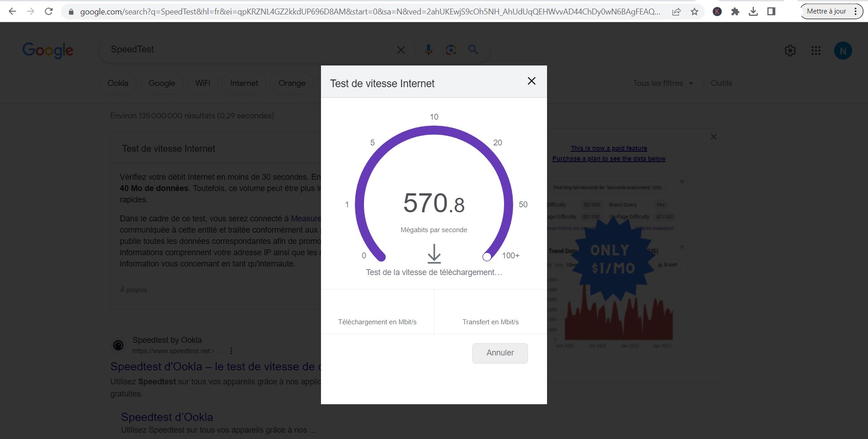The height and width of the screenshot is (439, 868).
Task: Bookmark this page with star icon
Action: (x=694, y=12)
